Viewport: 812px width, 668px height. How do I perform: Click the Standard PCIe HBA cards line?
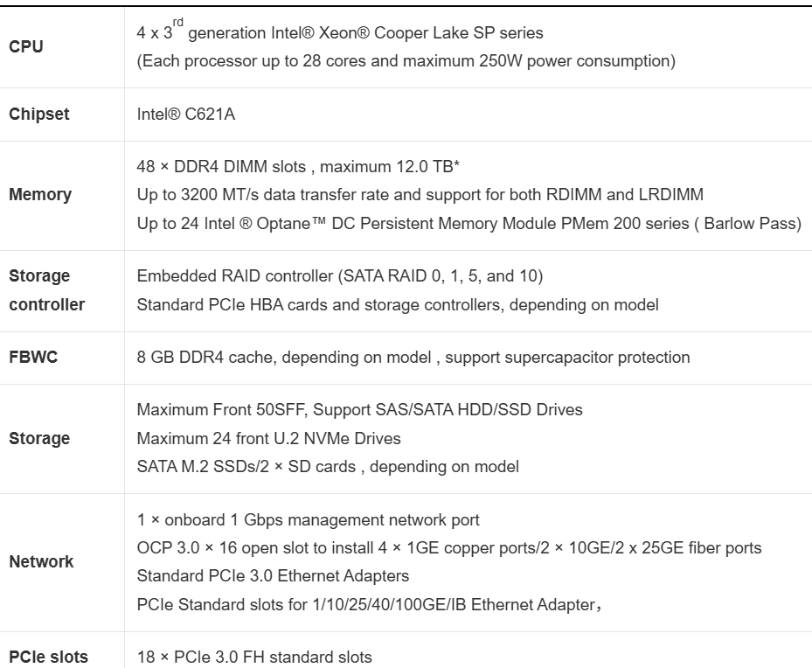(x=398, y=305)
